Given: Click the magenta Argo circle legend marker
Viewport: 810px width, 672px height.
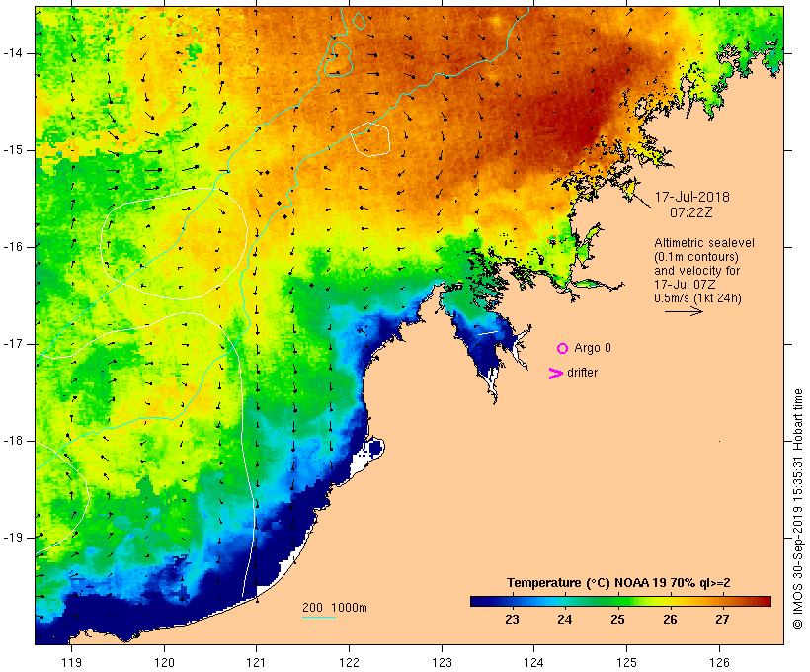Looking at the screenshot, I should coord(563,349).
